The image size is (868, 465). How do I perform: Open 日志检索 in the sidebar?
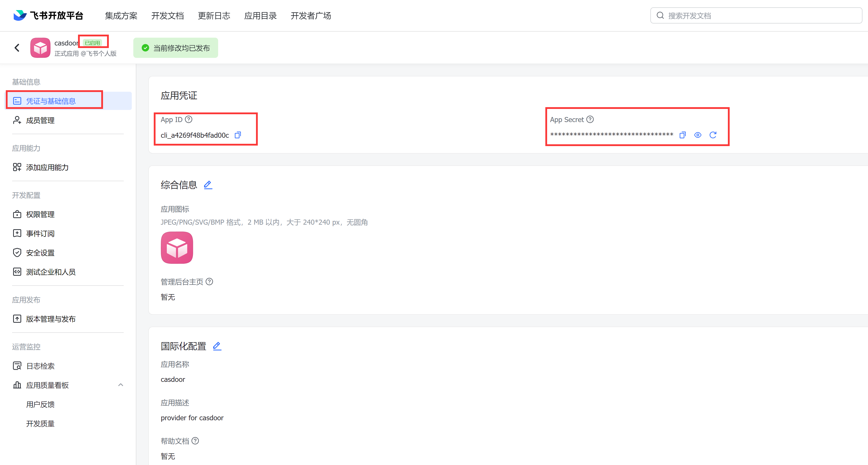click(40, 365)
